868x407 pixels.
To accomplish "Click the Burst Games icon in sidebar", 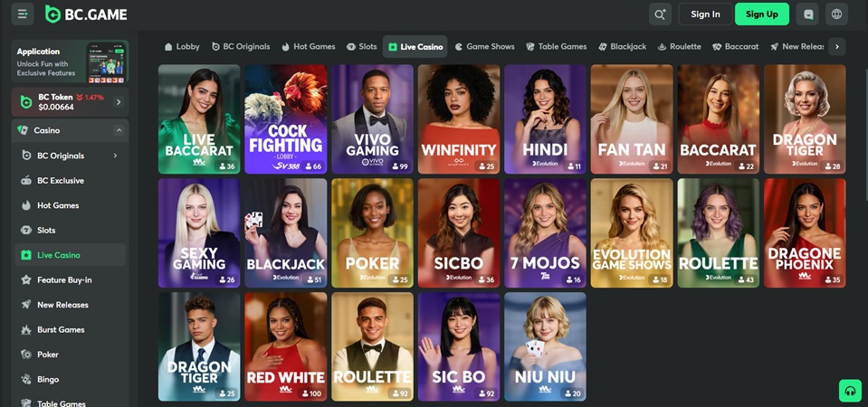I will click(x=26, y=329).
